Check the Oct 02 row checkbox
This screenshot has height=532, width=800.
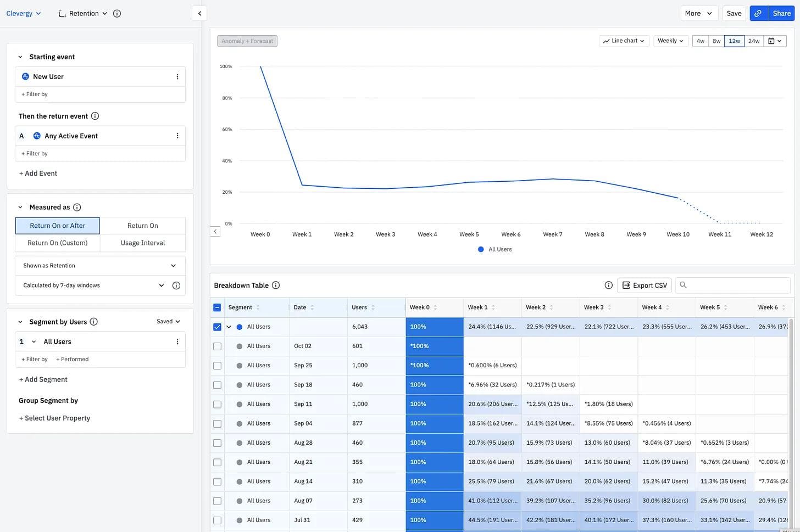(217, 346)
